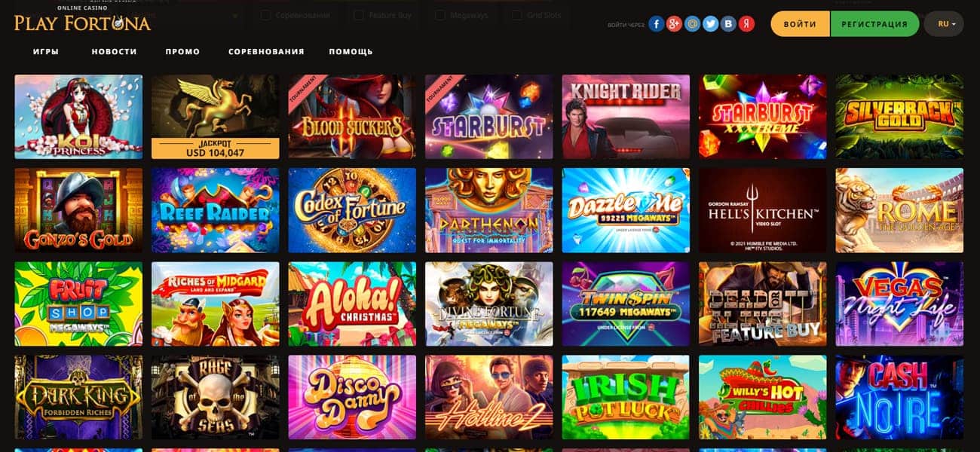
Task: Click the green РЕГИСТРАЦИЯ button
Action: [874, 24]
